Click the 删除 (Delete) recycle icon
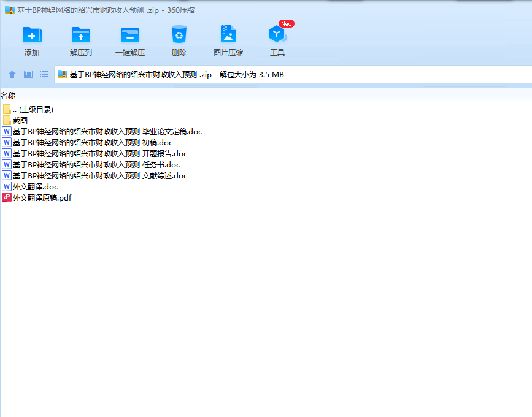The image size is (532, 417). [179, 34]
